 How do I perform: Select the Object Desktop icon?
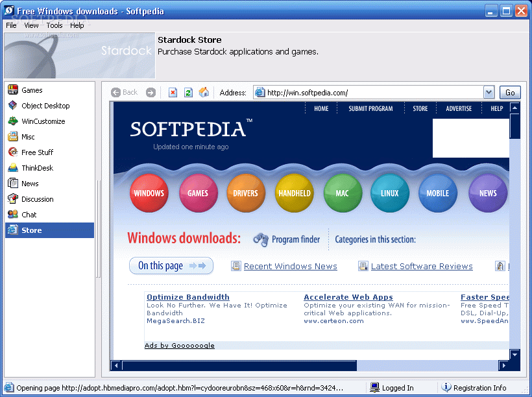coord(13,106)
